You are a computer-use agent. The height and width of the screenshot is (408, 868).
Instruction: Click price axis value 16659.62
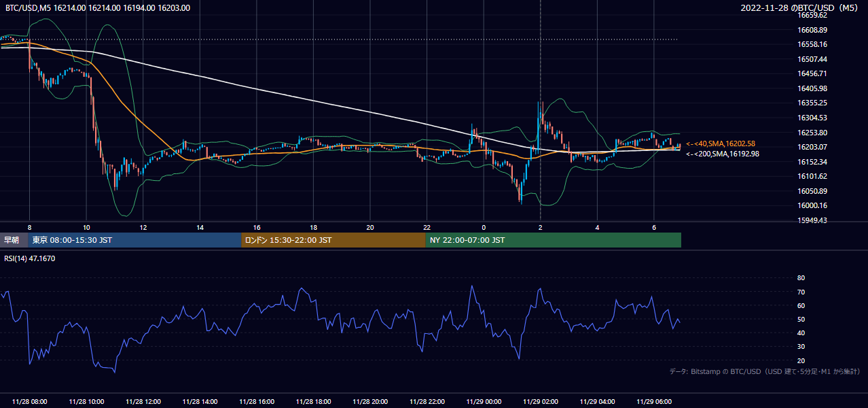click(x=814, y=15)
